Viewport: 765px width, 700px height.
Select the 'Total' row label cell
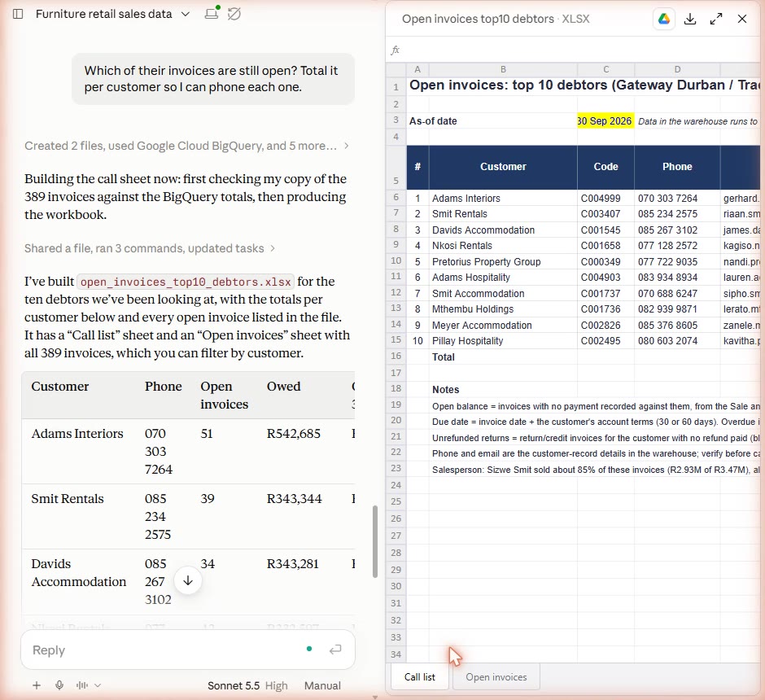coord(503,357)
